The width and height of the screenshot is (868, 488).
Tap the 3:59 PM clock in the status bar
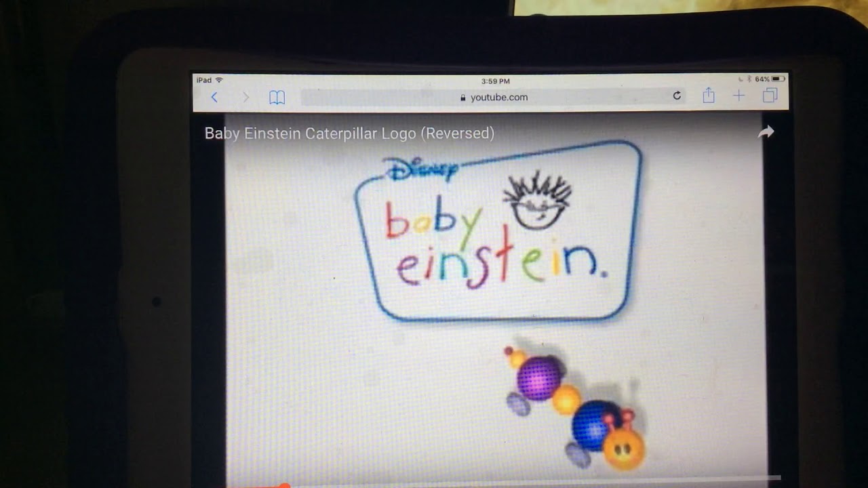click(495, 81)
